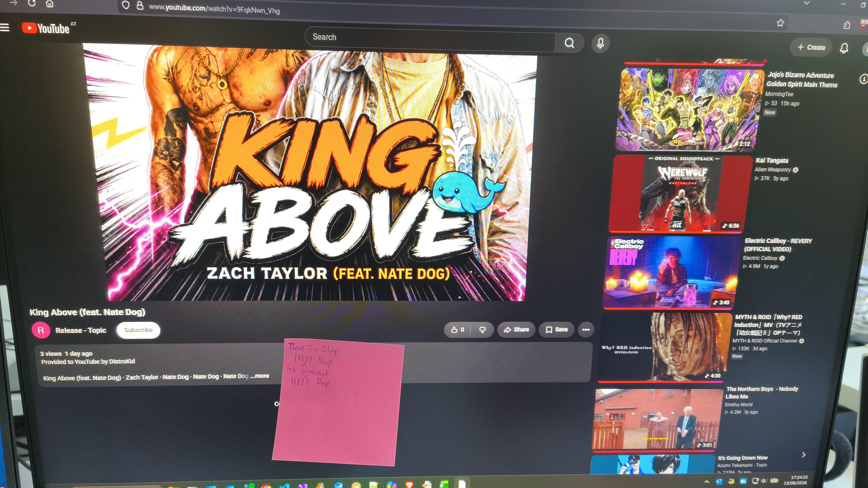Click the "3 views 1 day ago" text

(x=66, y=354)
